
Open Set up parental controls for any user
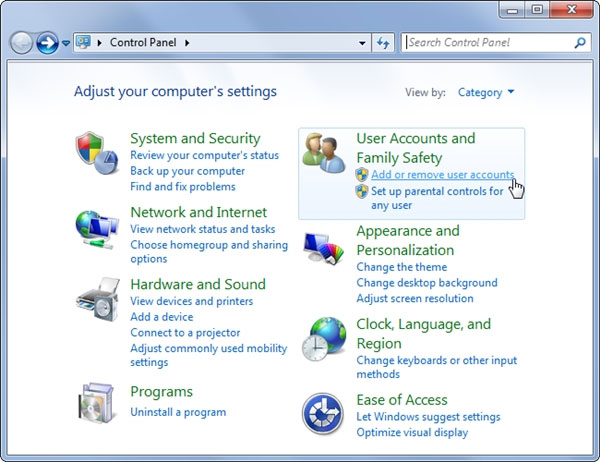437,198
